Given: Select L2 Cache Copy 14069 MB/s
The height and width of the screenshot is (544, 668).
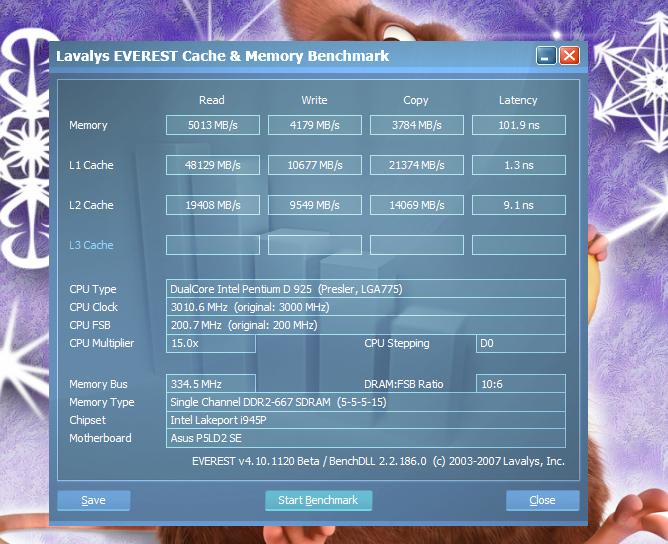Looking at the screenshot, I should [x=417, y=205].
